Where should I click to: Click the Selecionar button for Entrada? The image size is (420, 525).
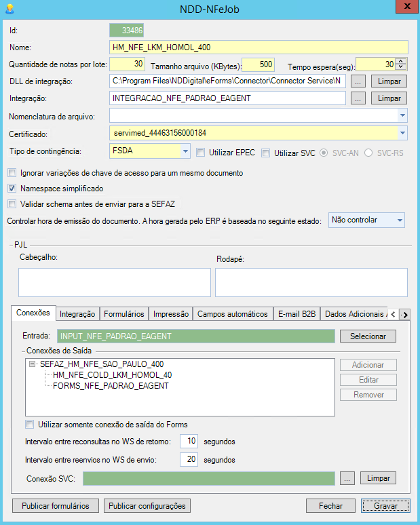click(x=368, y=336)
